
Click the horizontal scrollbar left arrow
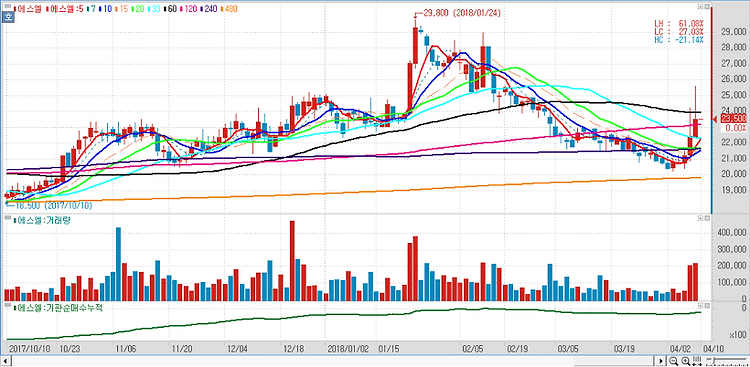click(6, 361)
